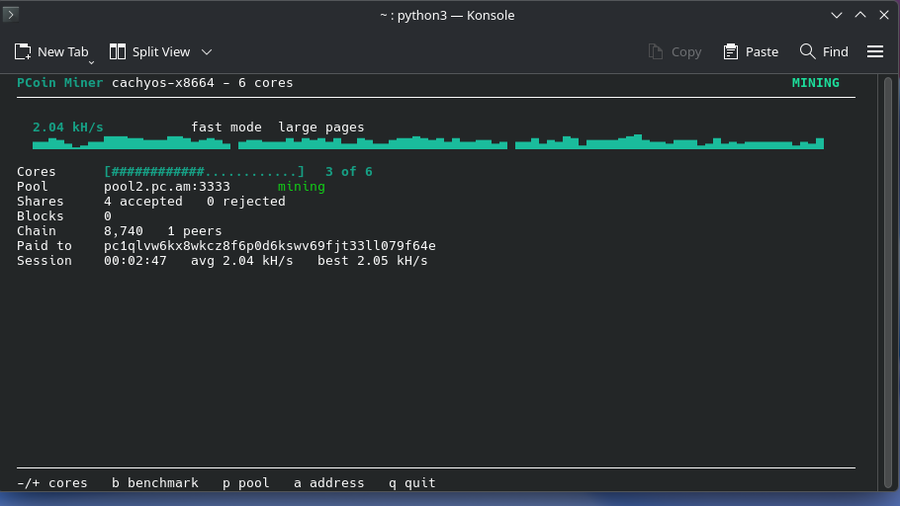The height and width of the screenshot is (506, 900).
Task: Click the 'a address' shortcut hint
Action: pos(329,483)
